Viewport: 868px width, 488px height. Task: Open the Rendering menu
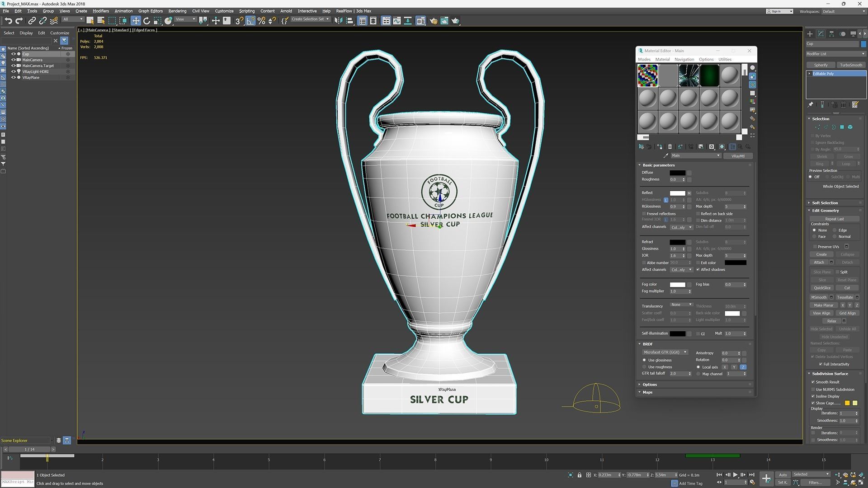177,11
